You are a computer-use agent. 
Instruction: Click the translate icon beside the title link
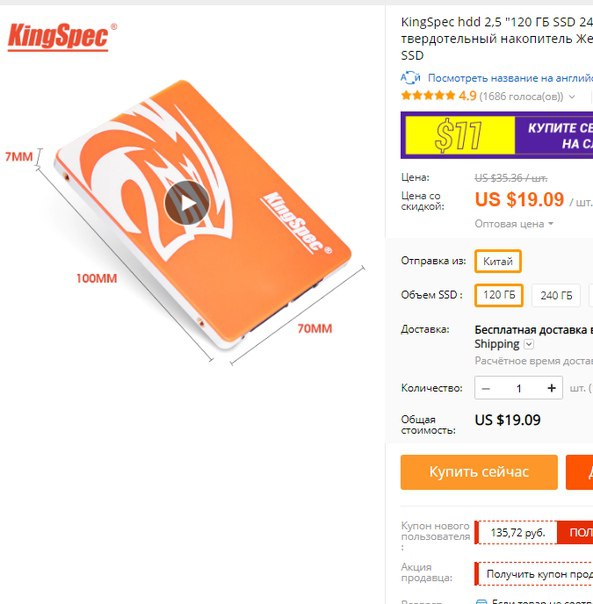point(410,78)
